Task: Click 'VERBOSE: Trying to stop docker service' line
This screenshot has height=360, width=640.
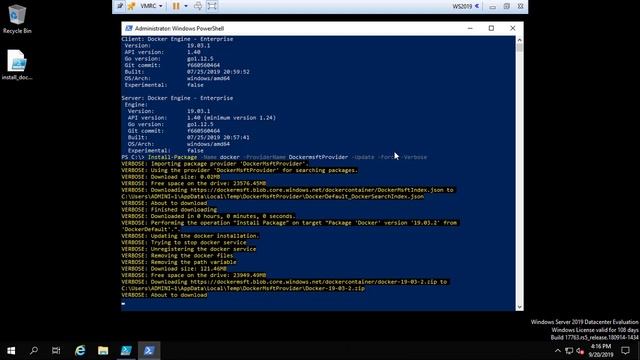Action: [x=184, y=242]
